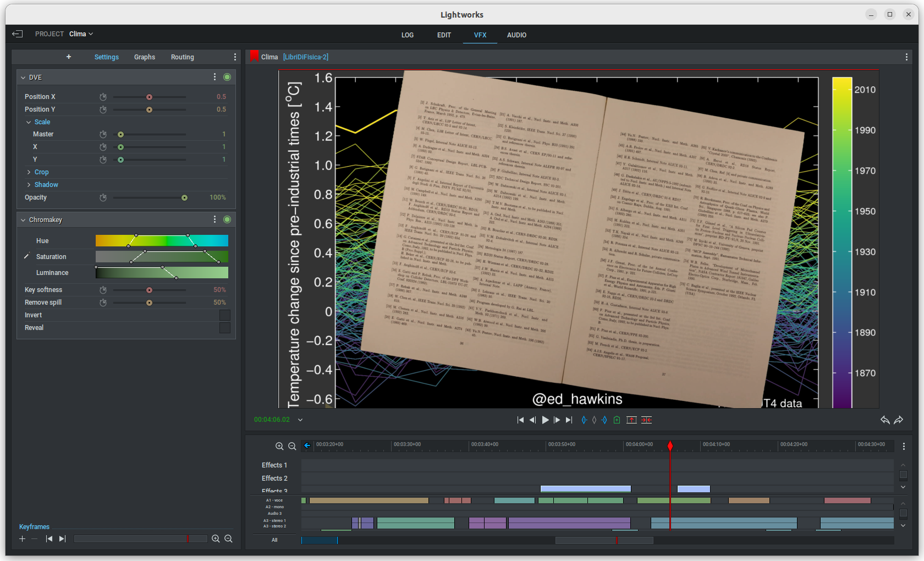Enable the Invert checkbox
The image size is (924, 561).
tap(224, 315)
